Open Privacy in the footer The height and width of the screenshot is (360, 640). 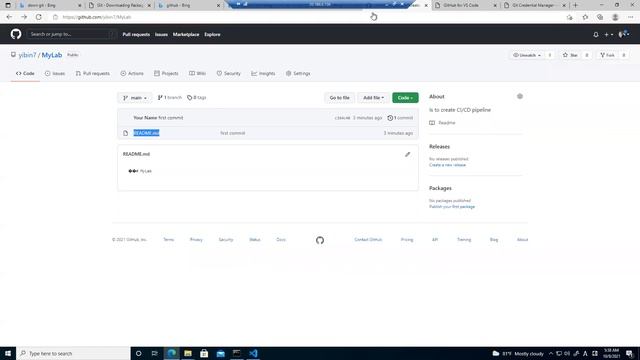click(196, 240)
